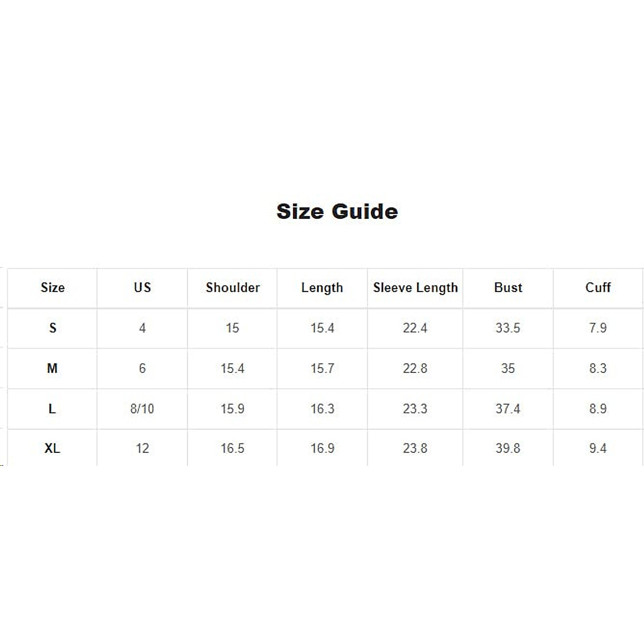Select the S size row label
Screen dimensions: 644x644
click(53, 328)
